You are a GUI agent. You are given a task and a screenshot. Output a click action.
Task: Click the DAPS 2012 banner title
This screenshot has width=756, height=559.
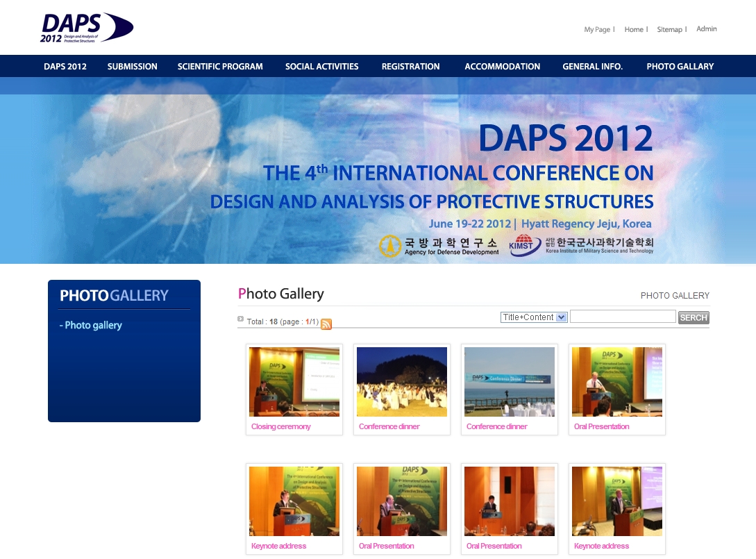566,138
